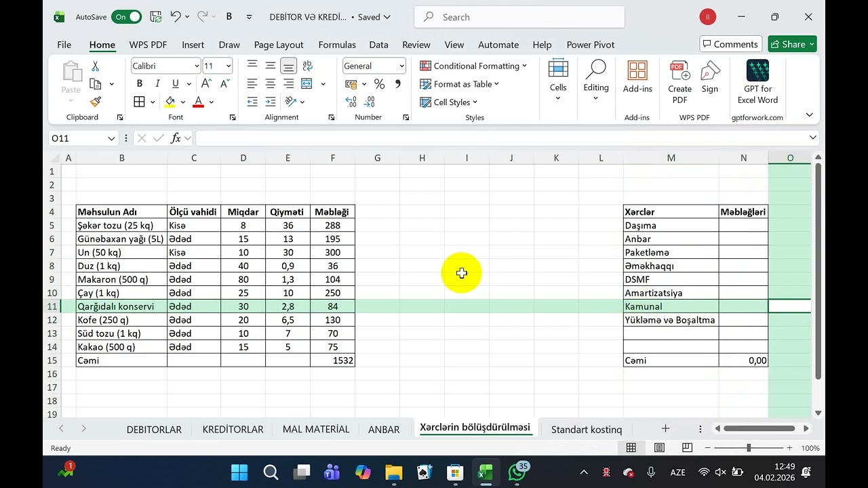Click the Borders icon
Screen dimensions: 868x488
click(140, 102)
